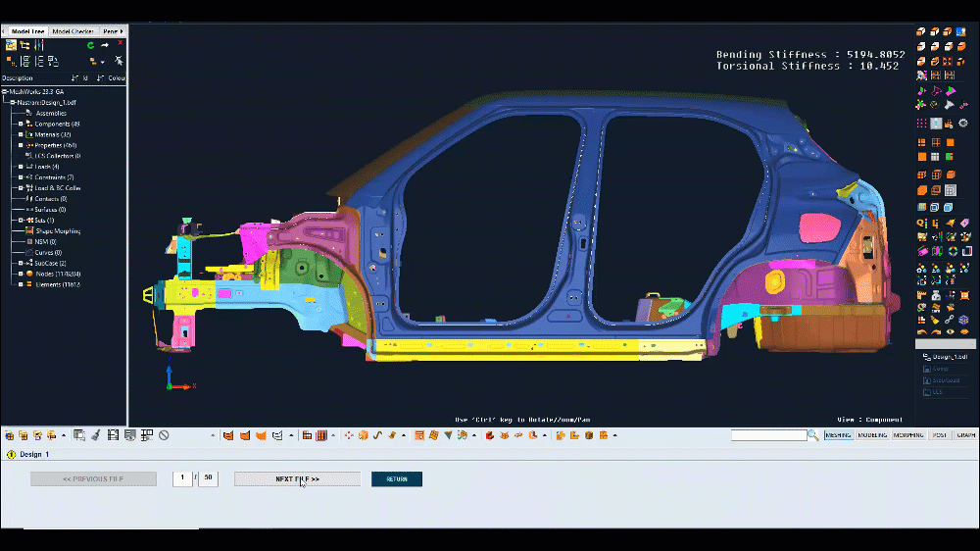Click the yellow info icon beside Design 1

pos(11,455)
